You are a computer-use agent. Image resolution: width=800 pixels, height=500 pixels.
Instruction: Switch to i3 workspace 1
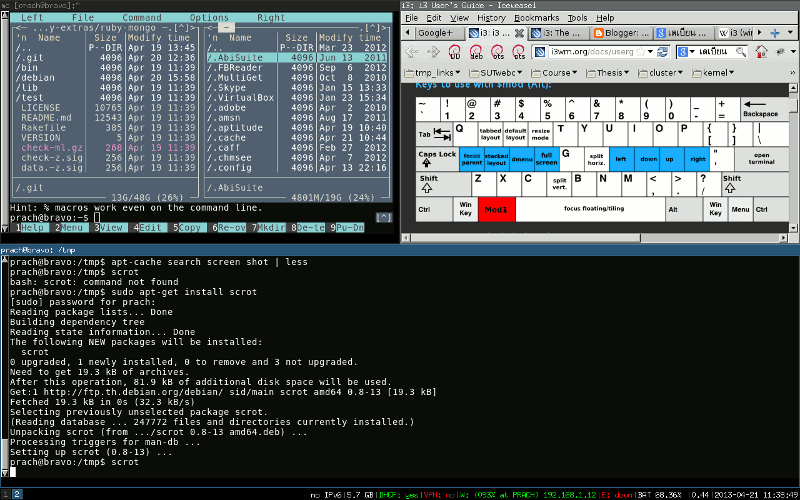[x=5, y=494]
